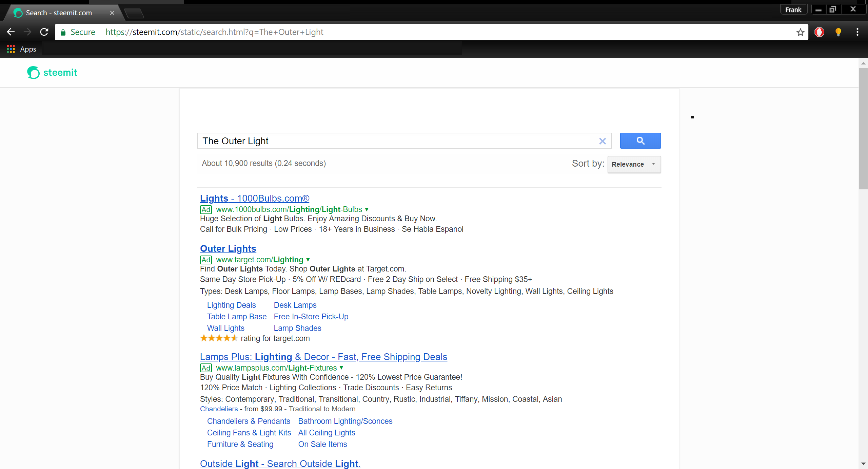Image resolution: width=868 pixels, height=469 pixels.
Task: Click the scrollbar down arrow
Action: click(863, 464)
